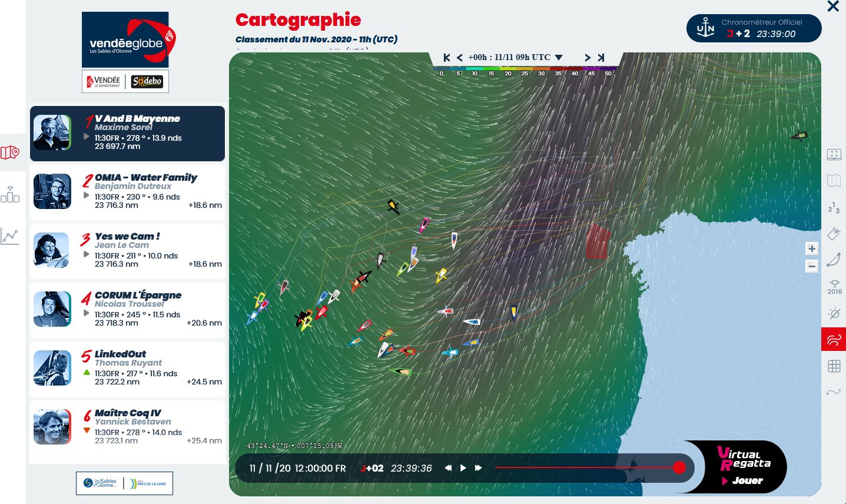Show the 2016 trophy reference

[x=834, y=287]
